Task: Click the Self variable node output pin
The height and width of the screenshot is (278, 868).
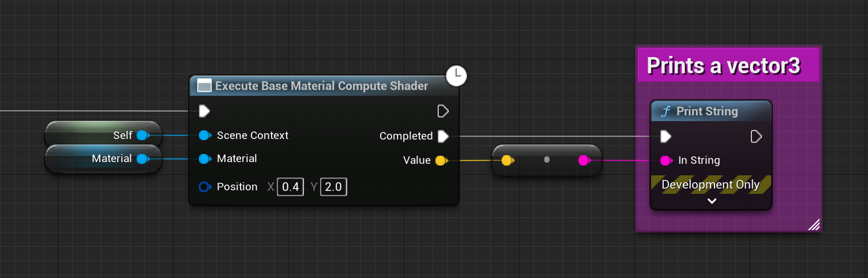Action: click(142, 136)
